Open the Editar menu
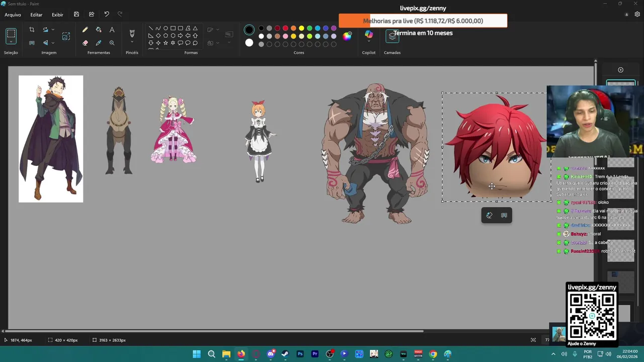The width and height of the screenshot is (644, 362). (36, 15)
